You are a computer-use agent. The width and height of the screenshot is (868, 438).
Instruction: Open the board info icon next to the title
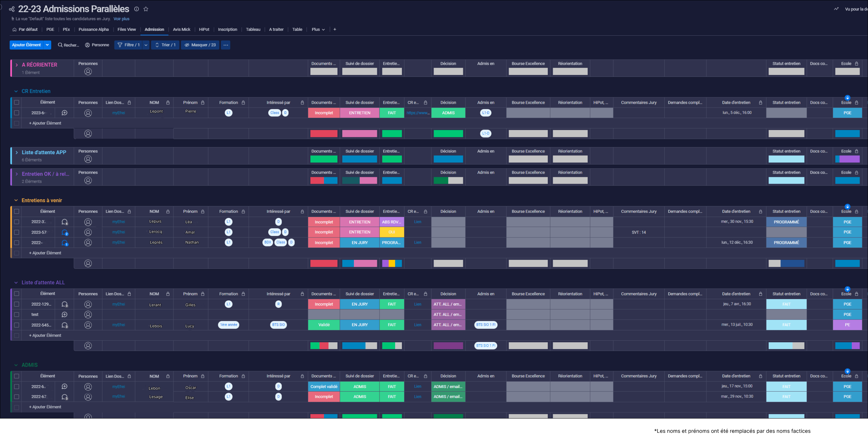137,9
